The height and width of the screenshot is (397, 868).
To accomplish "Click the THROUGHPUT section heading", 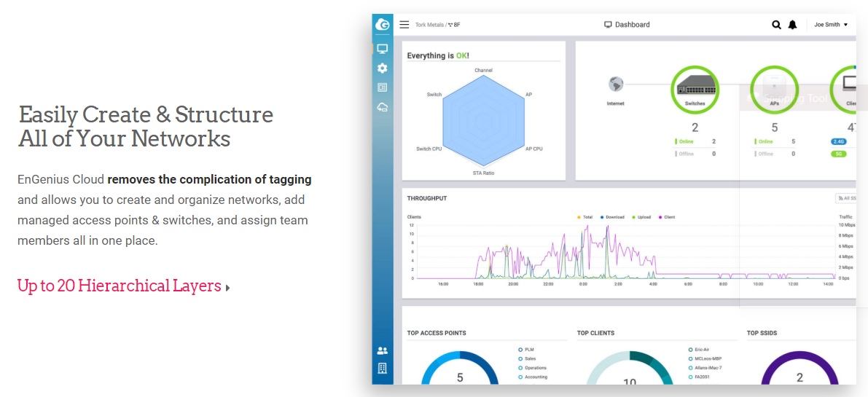I will (x=427, y=198).
